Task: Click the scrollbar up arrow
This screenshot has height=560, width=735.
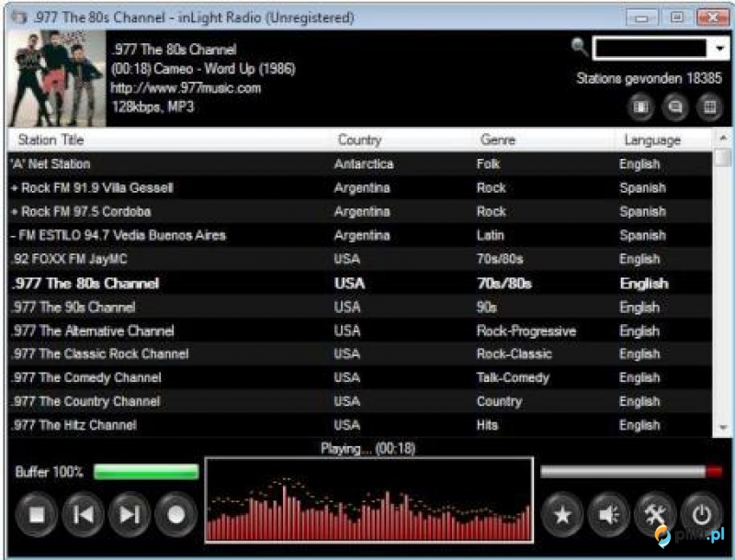Action: click(x=723, y=138)
